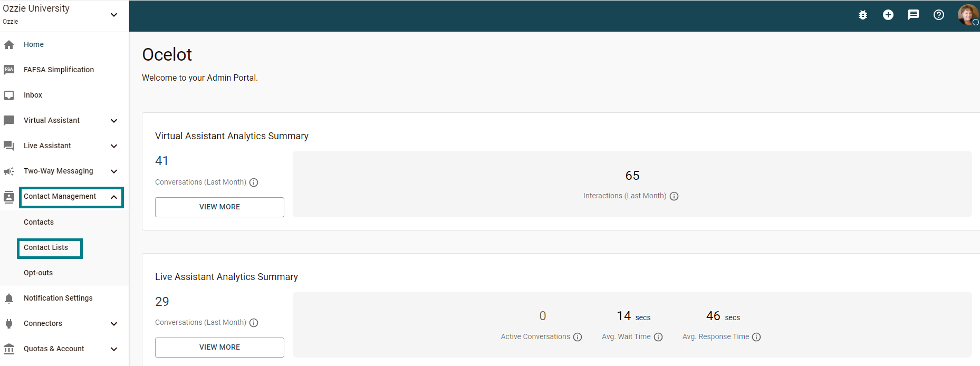
Task: Select the Contact Management sidebar label
Action: click(x=60, y=196)
